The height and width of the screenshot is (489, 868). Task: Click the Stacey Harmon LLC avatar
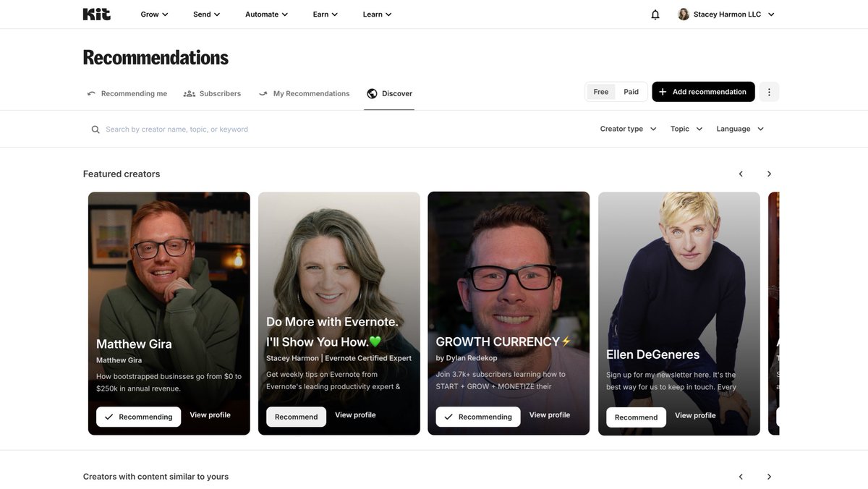684,14
